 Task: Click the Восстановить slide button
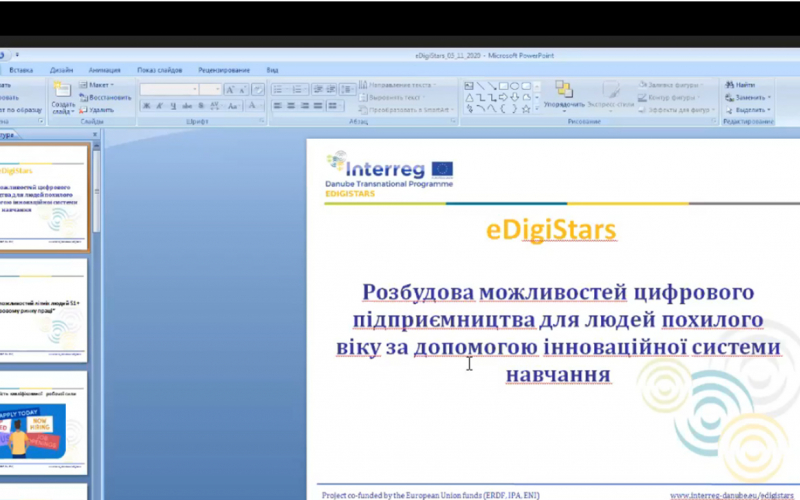coord(106,97)
